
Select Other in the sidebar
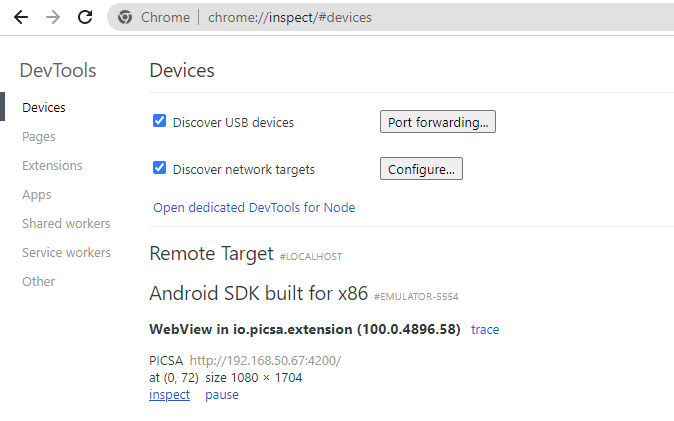pyautogui.click(x=38, y=281)
